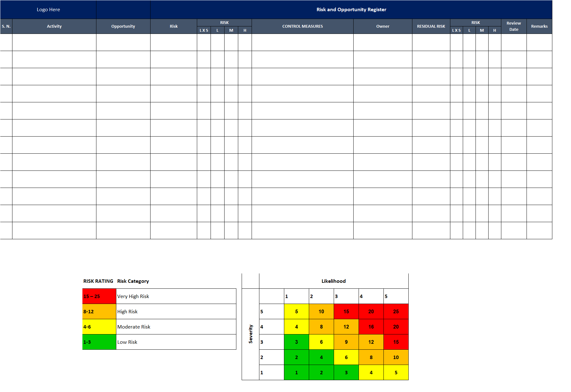
Task: Click the '20' cell in severity row 4
Action: 396,327
